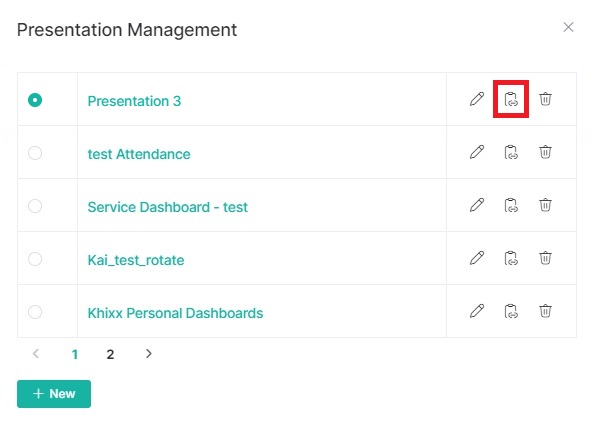Copy link for Service Dashboard - test
This screenshot has width=594, height=427.
pos(511,205)
